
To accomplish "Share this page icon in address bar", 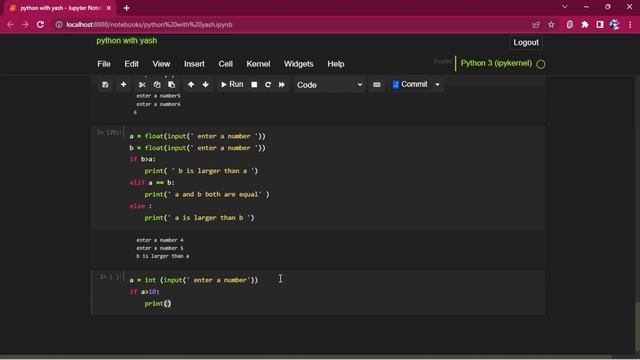I will click(x=536, y=25).
